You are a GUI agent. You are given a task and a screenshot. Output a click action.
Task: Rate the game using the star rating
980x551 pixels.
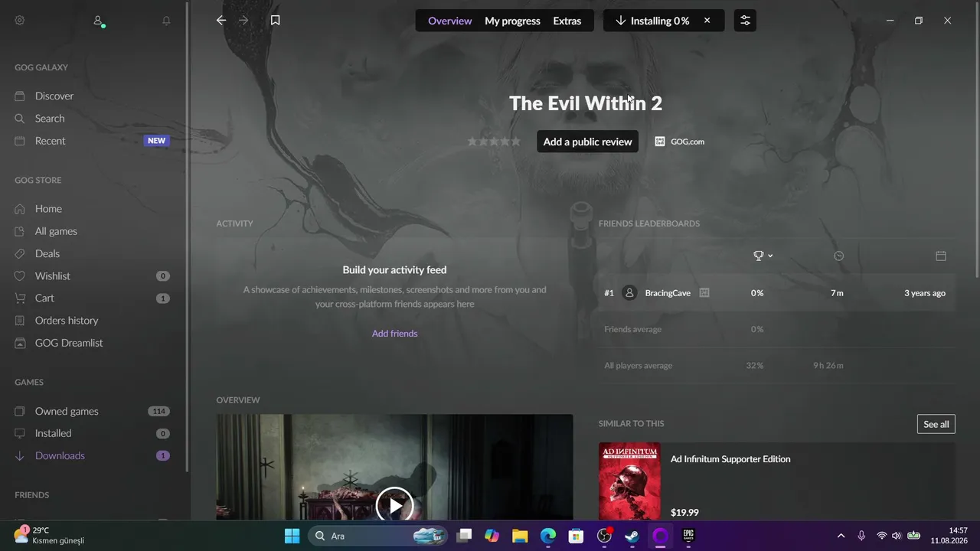click(494, 142)
